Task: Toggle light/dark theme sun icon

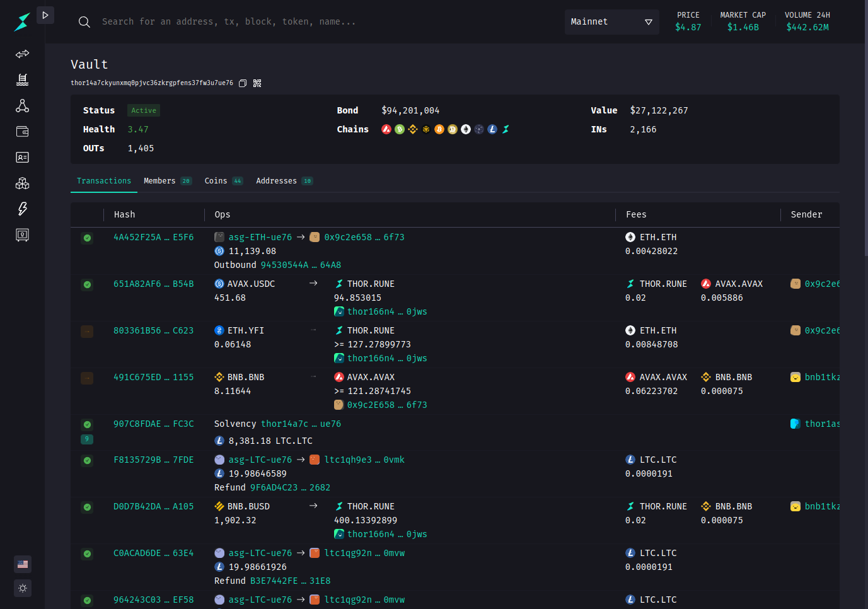Action: click(23, 588)
